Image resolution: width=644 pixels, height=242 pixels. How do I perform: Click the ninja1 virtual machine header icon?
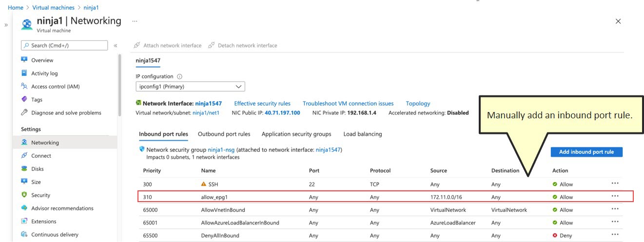(x=28, y=24)
